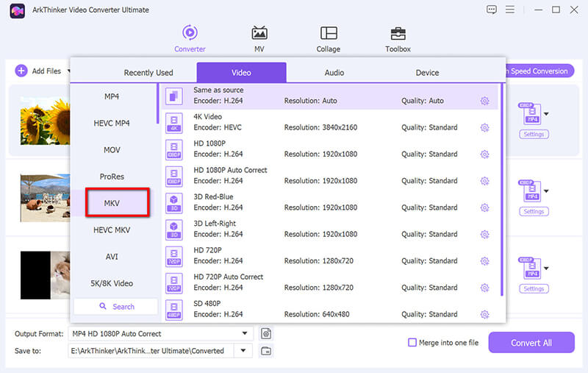Open the MV module
Viewport: 588px width, 373px height.
pyautogui.click(x=259, y=39)
